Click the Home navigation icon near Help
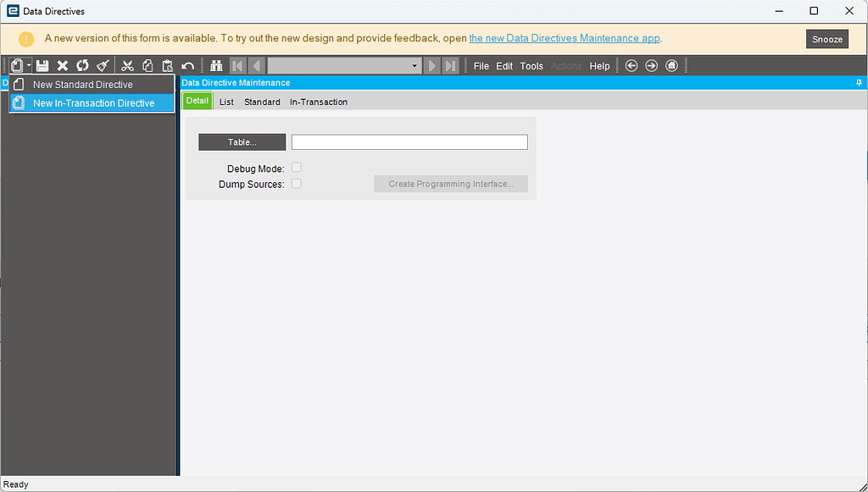Screen dimensions: 868x492 pos(671,65)
